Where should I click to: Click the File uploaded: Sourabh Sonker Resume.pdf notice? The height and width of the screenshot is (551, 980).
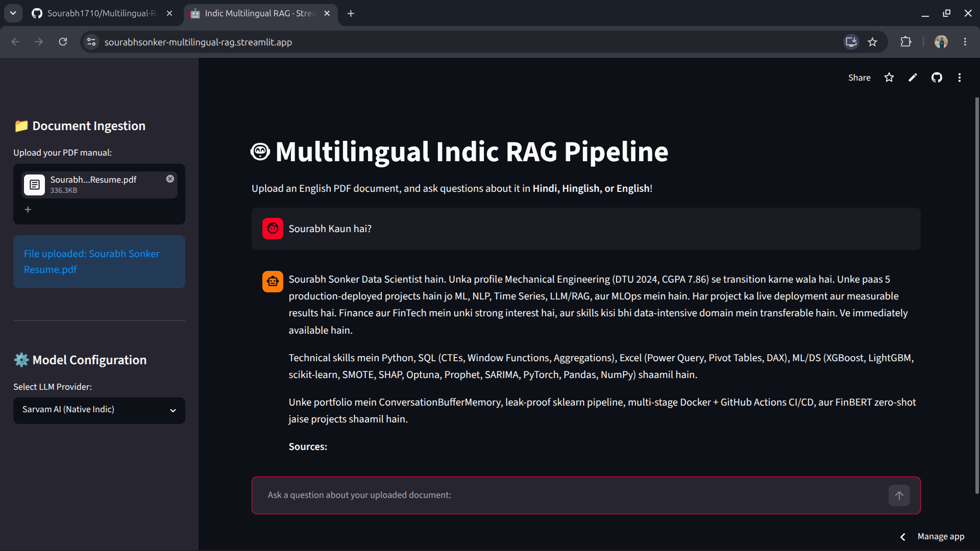pos(99,262)
